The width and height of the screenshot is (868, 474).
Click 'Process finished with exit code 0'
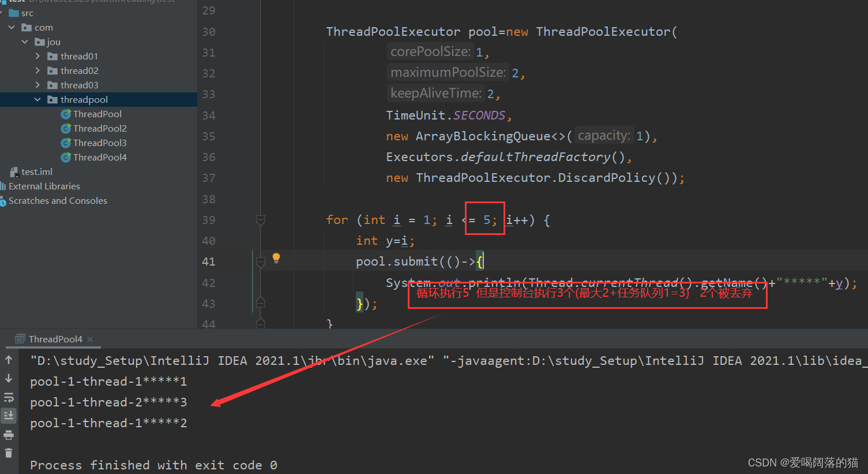153,465
